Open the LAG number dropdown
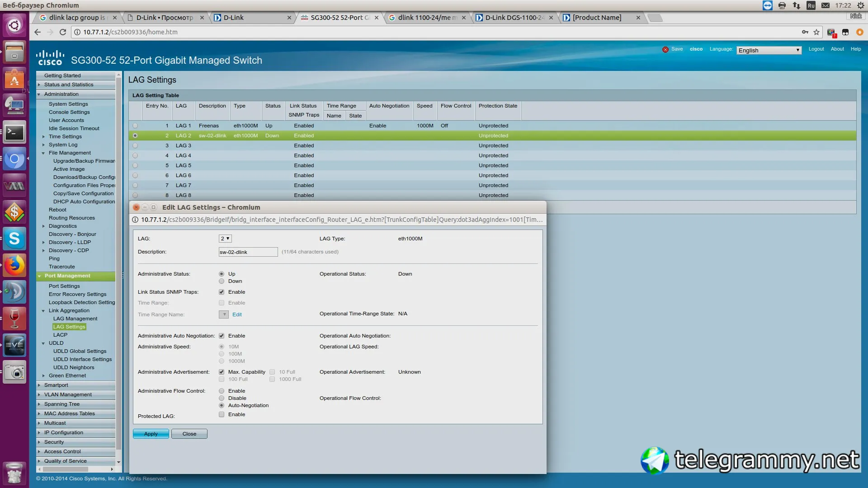This screenshot has width=868, height=488. 225,239
